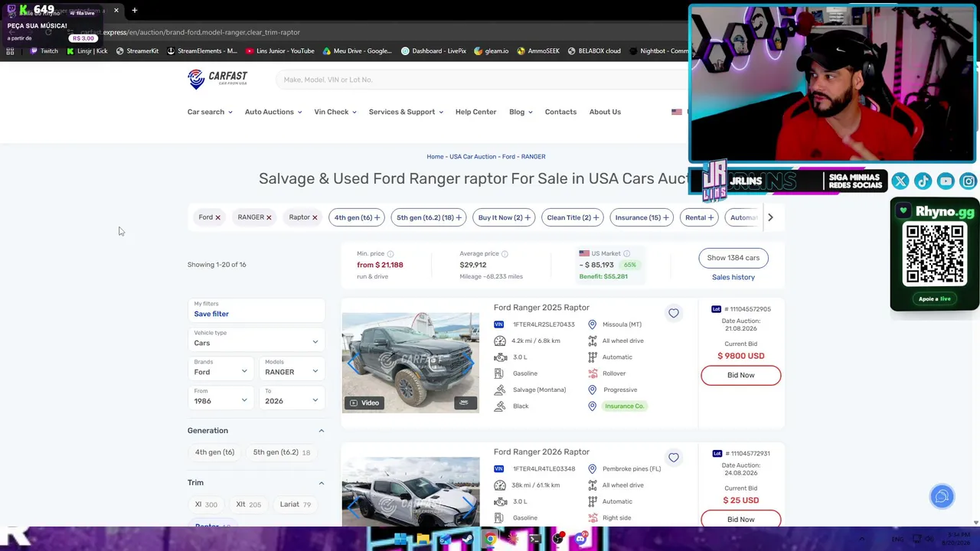Collapse the Trim filter section
The width and height of the screenshot is (980, 551).
(322, 483)
